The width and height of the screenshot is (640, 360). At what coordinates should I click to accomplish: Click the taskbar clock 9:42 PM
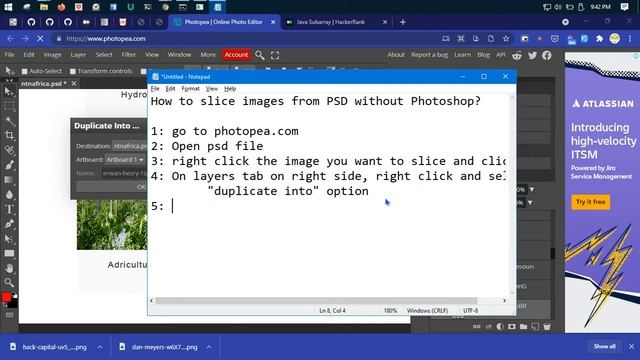(x=600, y=7)
